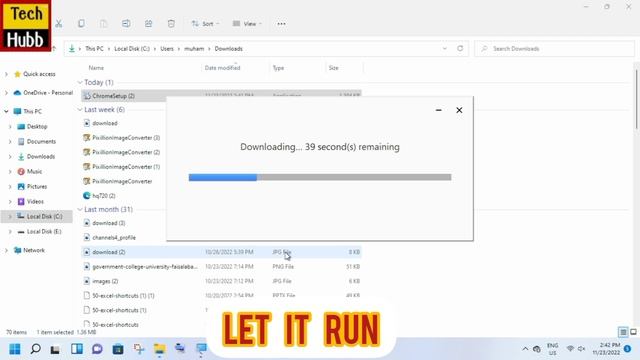Screen dimensions: 640x360
Task: Open the See more ellipsis menu
Action: (x=281, y=24)
